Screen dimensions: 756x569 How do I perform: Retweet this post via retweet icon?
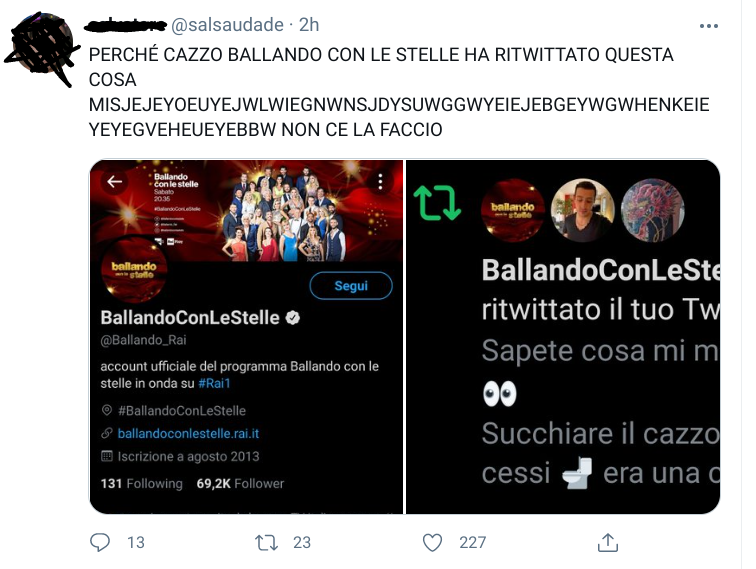coord(267,542)
